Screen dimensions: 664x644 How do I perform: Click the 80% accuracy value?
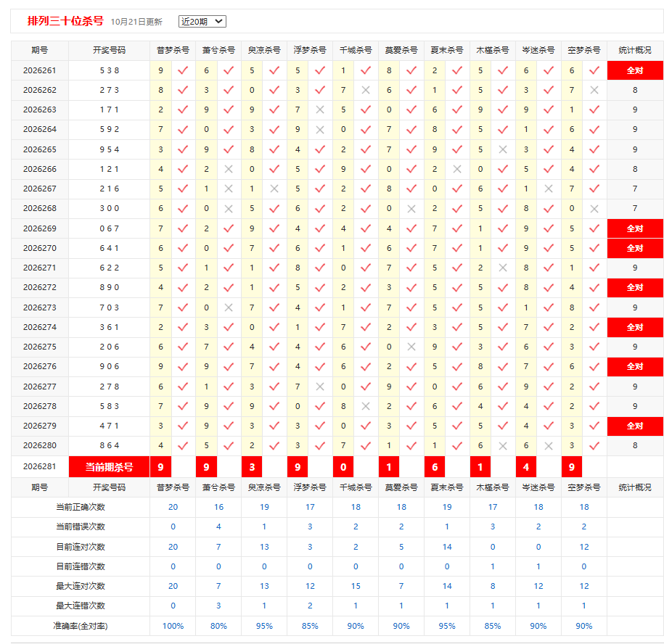pos(218,626)
